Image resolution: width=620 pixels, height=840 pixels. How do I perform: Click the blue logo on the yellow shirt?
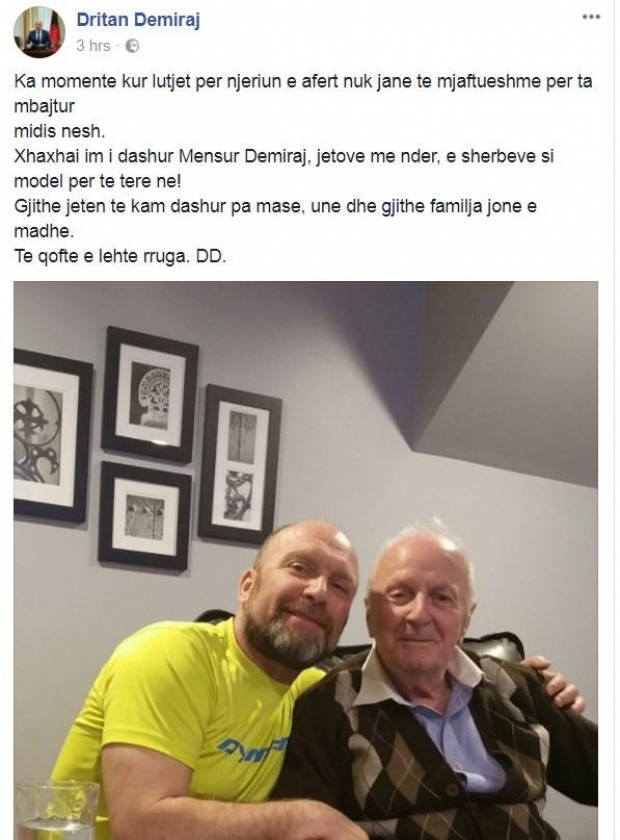(x=253, y=748)
